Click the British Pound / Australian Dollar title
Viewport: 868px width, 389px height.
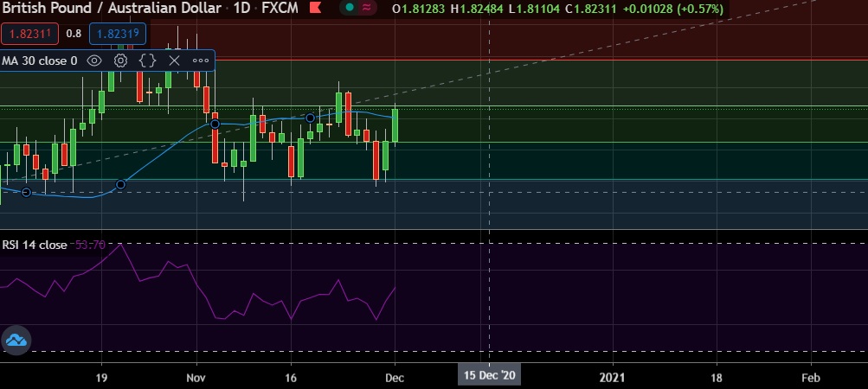point(111,8)
